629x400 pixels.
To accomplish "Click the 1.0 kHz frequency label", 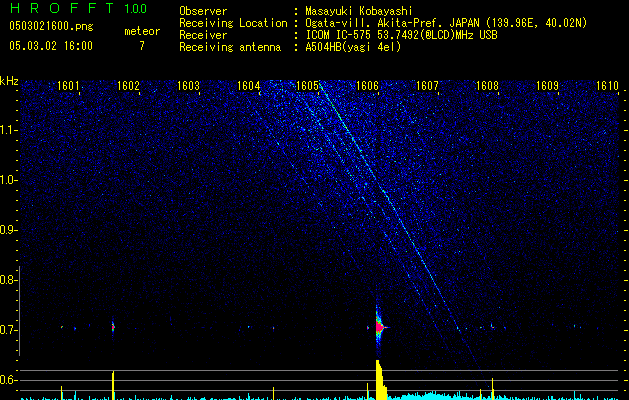I will click(7, 180).
